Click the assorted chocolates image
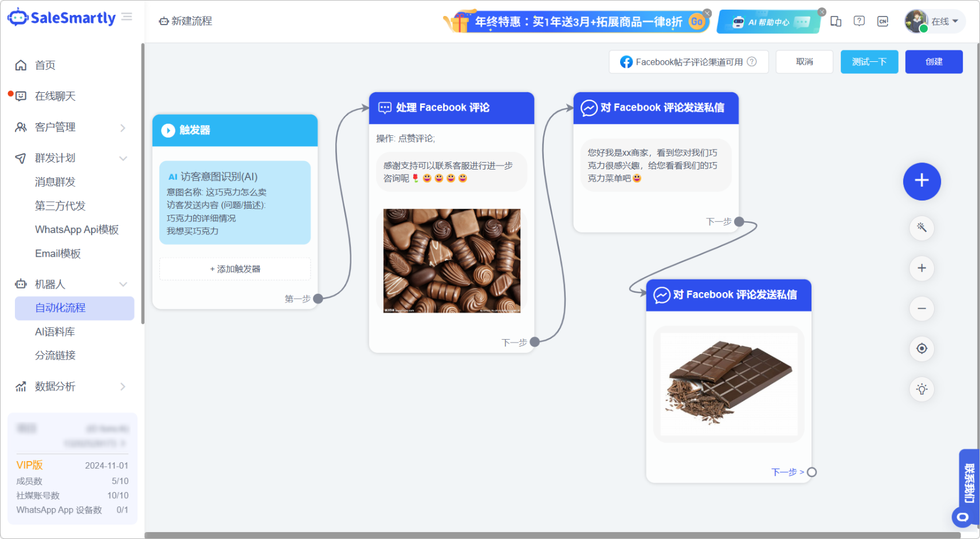 pyautogui.click(x=452, y=261)
